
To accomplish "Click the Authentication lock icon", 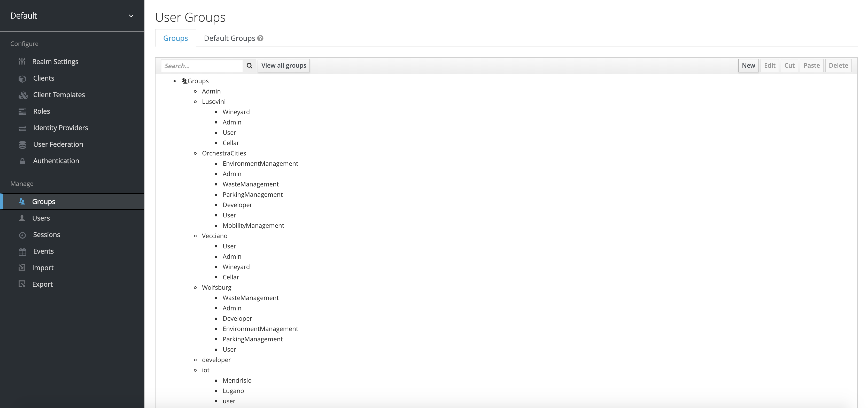I will click(22, 161).
